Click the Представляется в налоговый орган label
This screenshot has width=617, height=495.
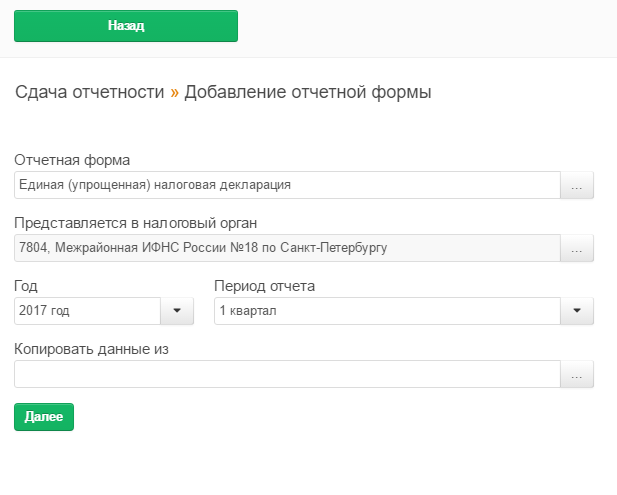(x=136, y=223)
